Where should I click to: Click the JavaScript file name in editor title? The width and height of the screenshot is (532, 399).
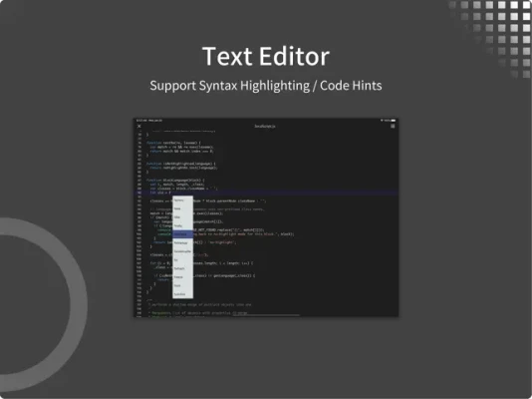(265, 127)
